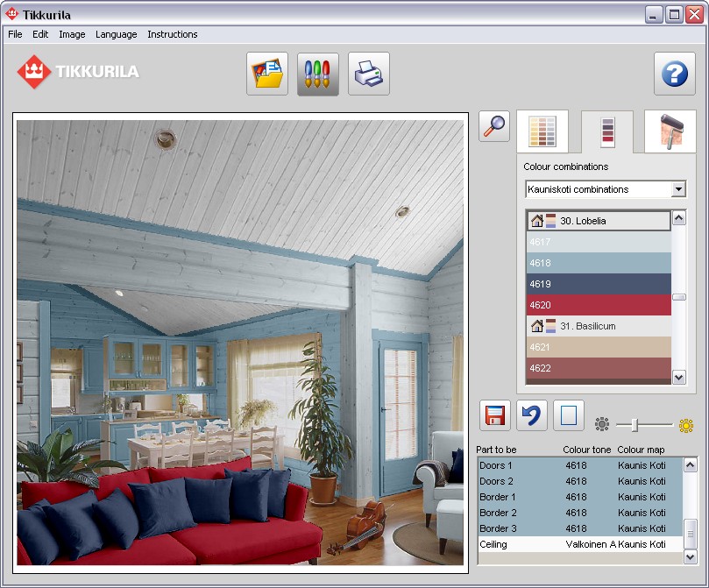Screen dimensions: 709x588
Task: Pick colour swatch 4618
Action: coord(599,263)
